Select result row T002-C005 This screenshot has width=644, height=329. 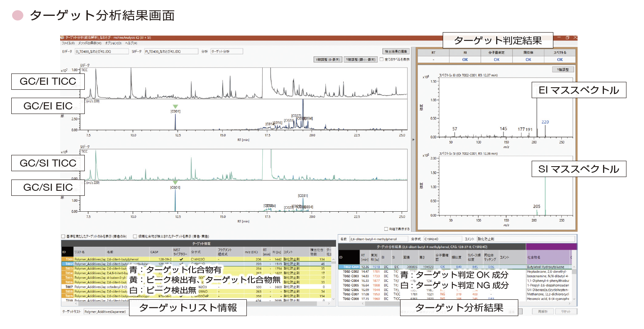(455, 285)
